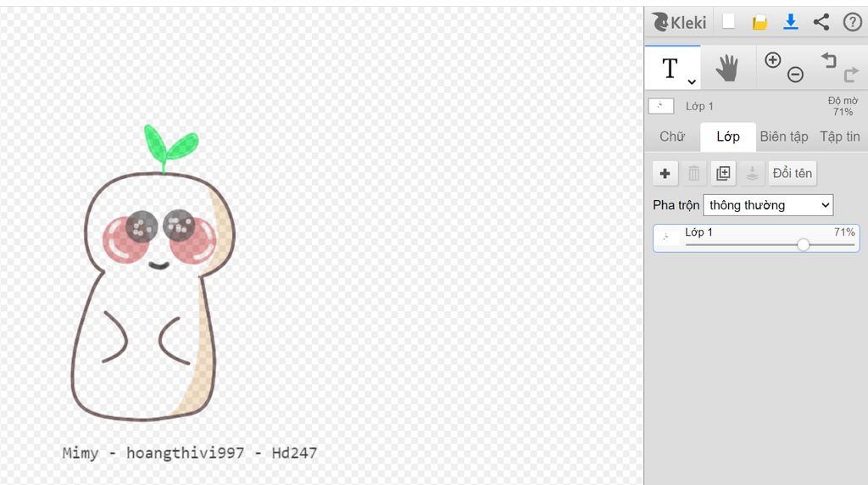This screenshot has height=485, width=868.
Task: Download the image with the blue arrow
Action: pyautogui.click(x=791, y=21)
